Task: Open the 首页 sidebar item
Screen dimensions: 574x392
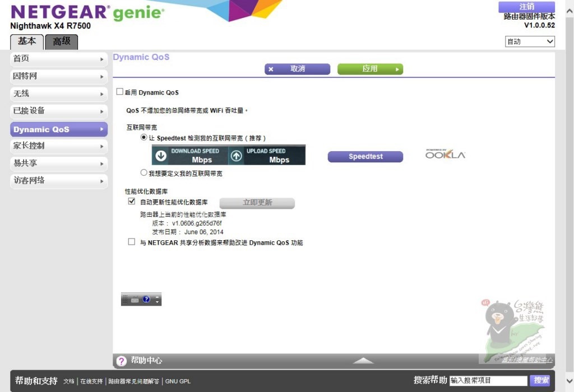Action: (x=58, y=59)
